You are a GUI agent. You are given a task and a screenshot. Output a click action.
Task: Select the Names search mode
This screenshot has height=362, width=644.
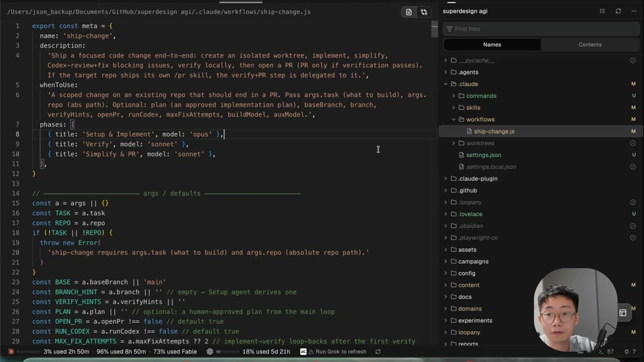click(492, 45)
